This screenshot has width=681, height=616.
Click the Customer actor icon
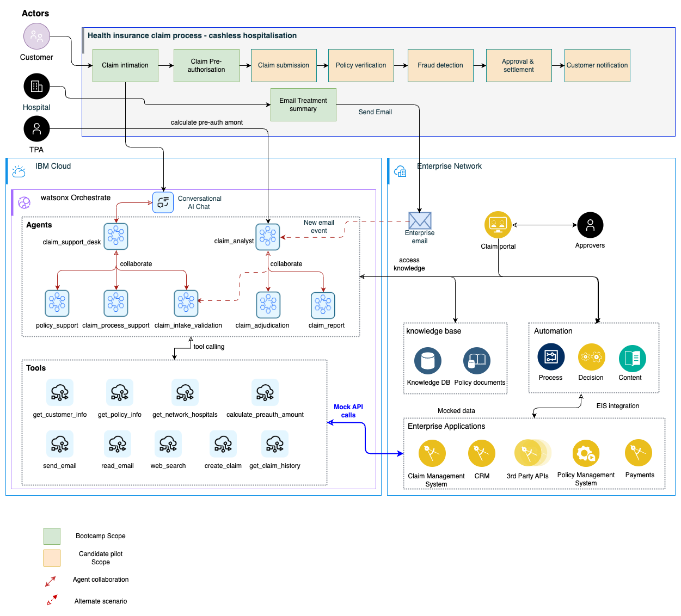[x=36, y=36]
